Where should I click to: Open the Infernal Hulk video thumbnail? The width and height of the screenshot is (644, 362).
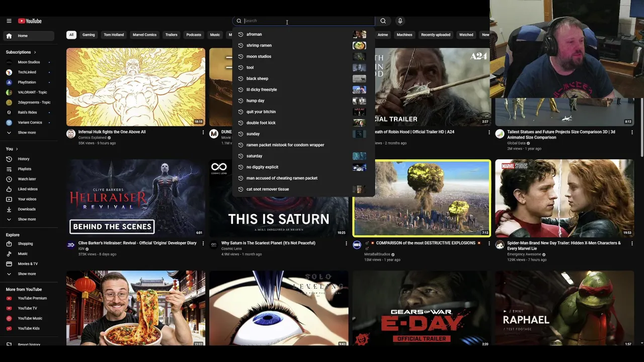(136, 87)
